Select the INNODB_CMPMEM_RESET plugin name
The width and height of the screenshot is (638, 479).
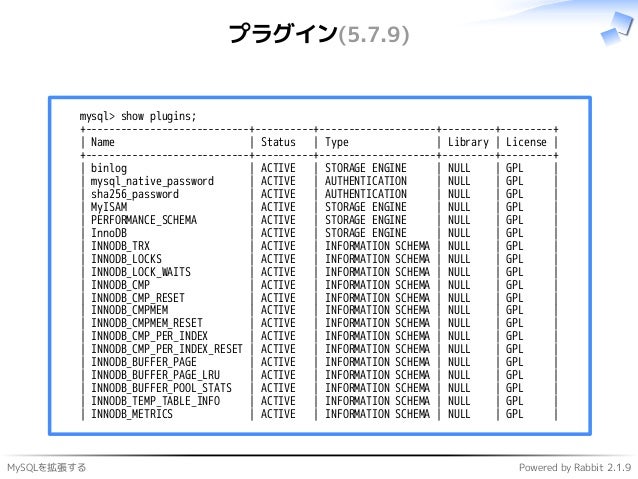[x=146, y=323]
